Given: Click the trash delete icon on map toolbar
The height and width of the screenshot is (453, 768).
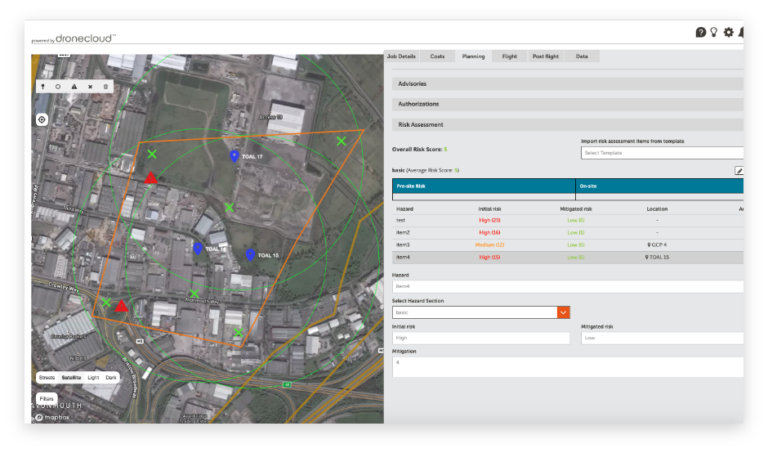Looking at the screenshot, I should 105,87.
